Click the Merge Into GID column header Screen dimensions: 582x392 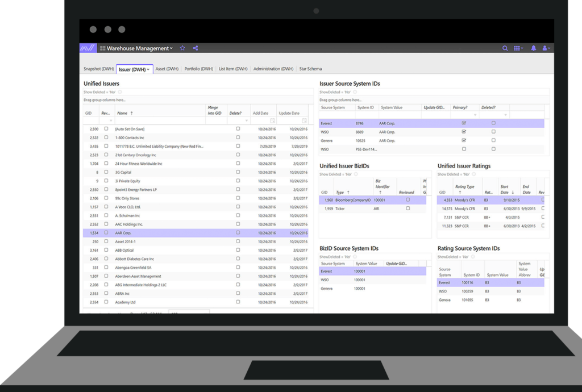pos(214,110)
